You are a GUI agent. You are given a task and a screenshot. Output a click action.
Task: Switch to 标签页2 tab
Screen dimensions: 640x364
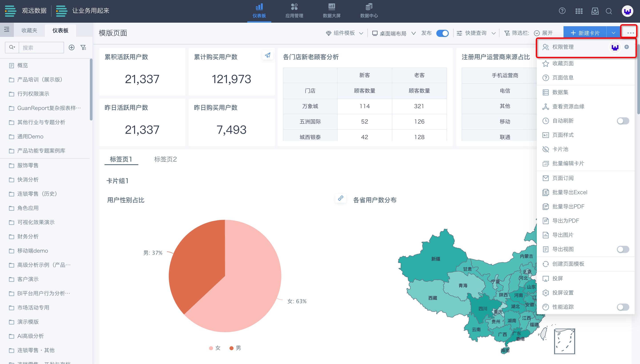point(165,159)
